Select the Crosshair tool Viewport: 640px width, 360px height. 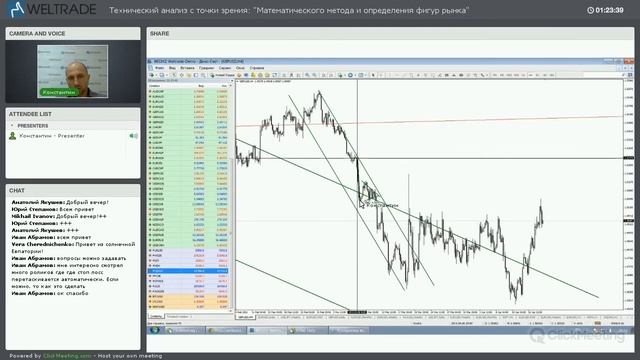(381, 75)
